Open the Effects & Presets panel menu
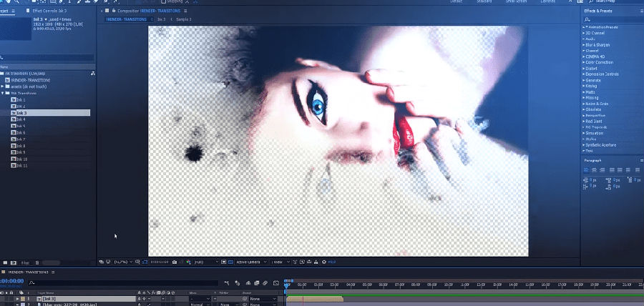This screenshot has height=306, width=644. coord(640,11)
